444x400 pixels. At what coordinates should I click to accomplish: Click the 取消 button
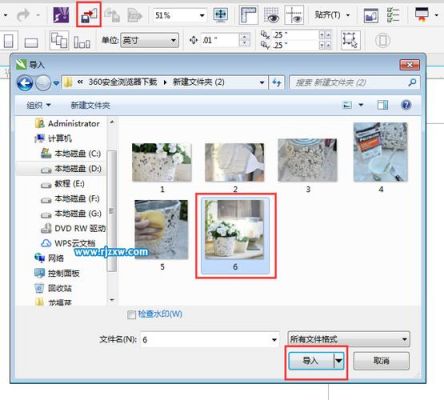tap(381, 361)
